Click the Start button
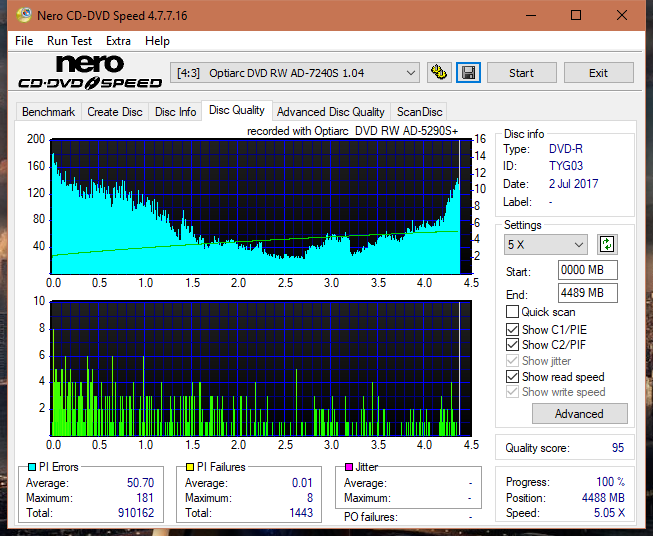This screenshot has width=653, height=536. [x=521, y=73]
